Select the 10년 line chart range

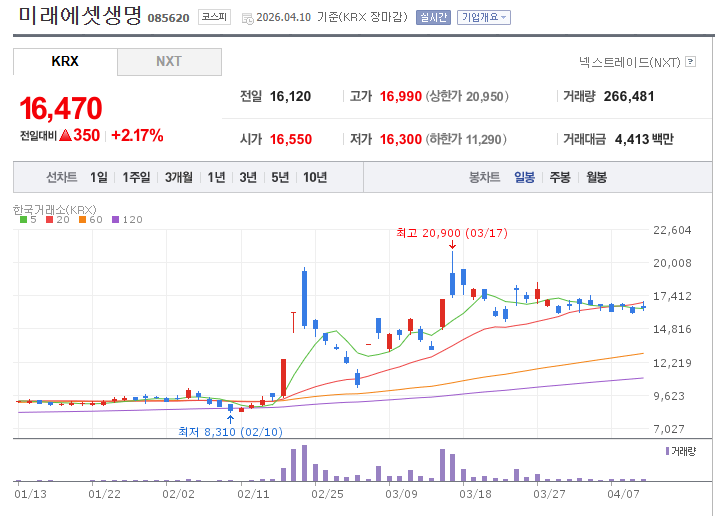(x=314, y=177)
